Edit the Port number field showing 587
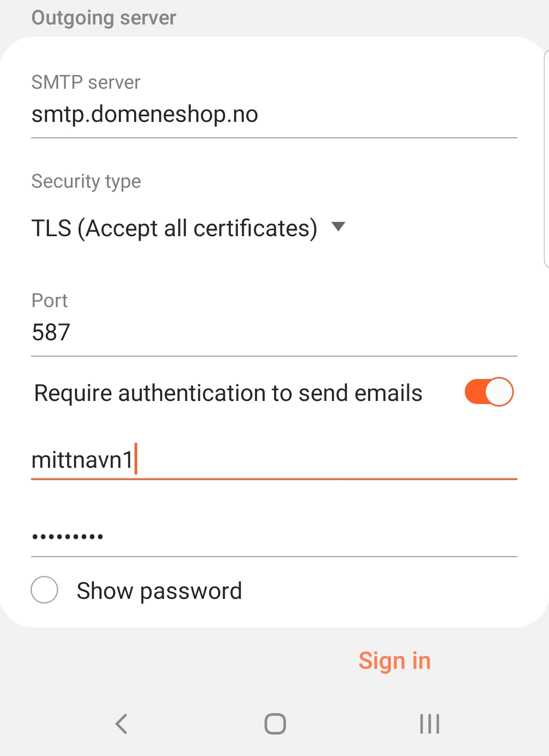This screenshot has height=756, width=549. [x=273, y=333]
